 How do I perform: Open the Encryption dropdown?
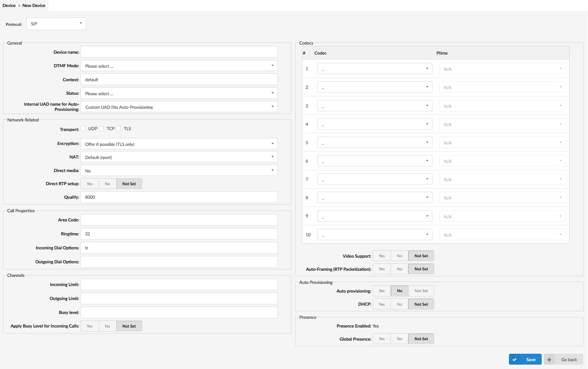click(179, 144)
